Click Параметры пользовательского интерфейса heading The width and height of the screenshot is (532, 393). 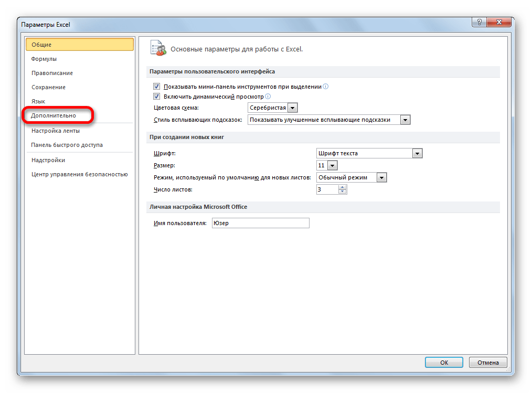[212, 71]
